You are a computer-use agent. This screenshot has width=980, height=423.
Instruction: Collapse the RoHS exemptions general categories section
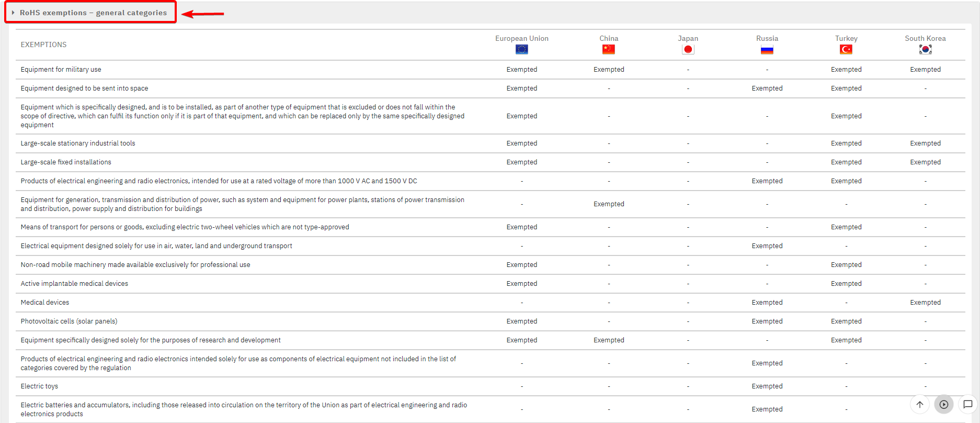tap(93, 13)
